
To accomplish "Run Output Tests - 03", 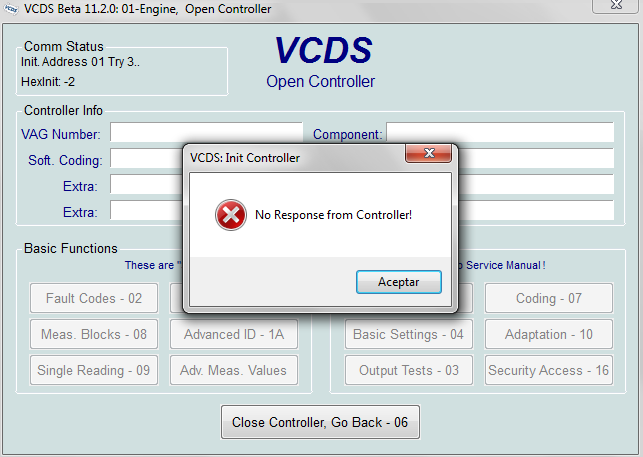I will 409,370.
